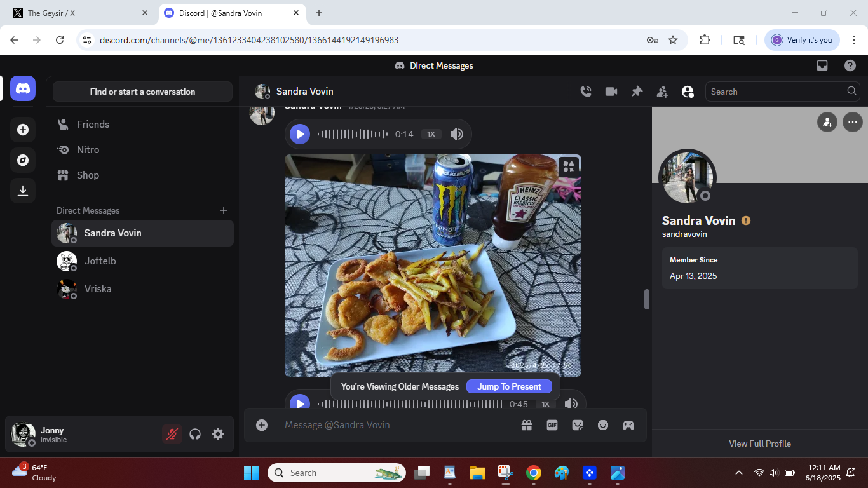Open the emoji picker
Screen dimensions: 868x488
pyautogui.click(x=603, y=425)
